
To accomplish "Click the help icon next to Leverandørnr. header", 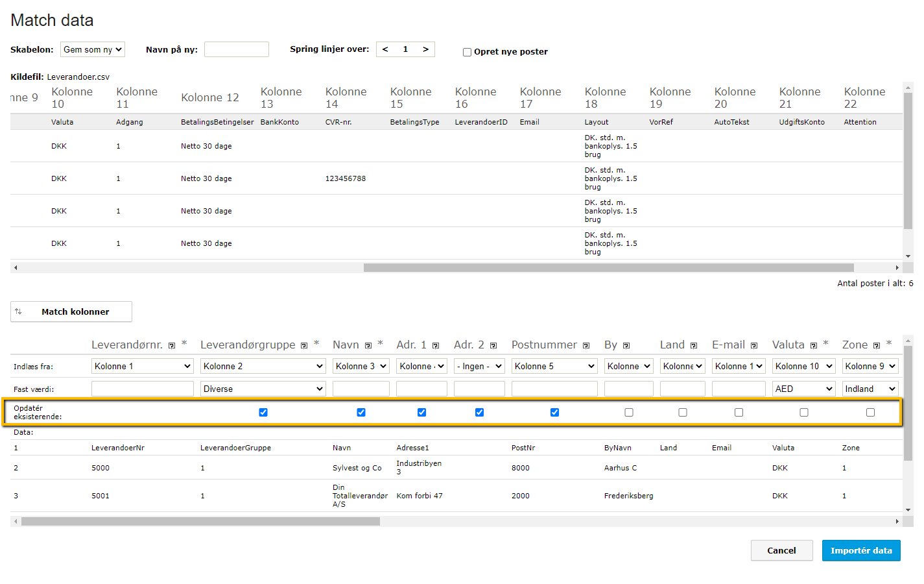I will [x=171, y=345].
